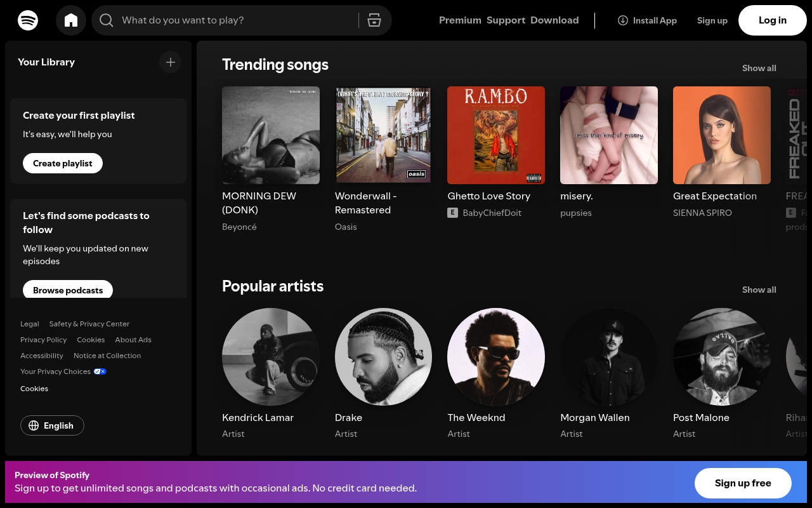
Task: Click the Log in button
Action: click(x=773, y=20)
